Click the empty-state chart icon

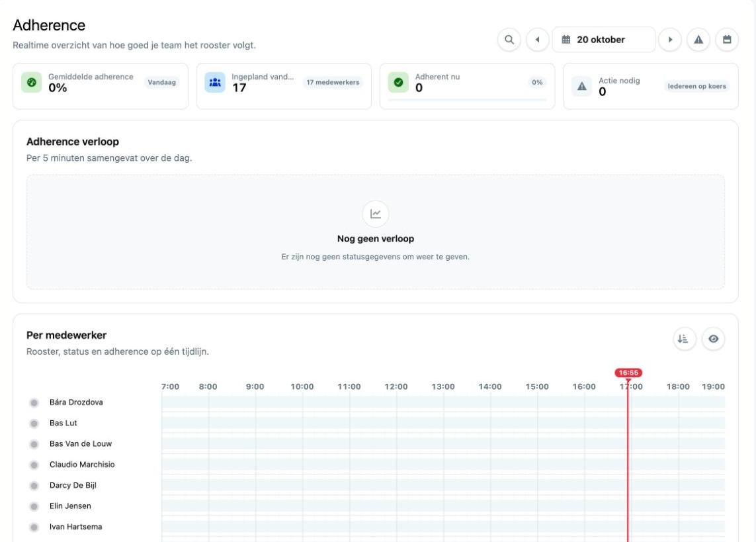click(376, 214)
